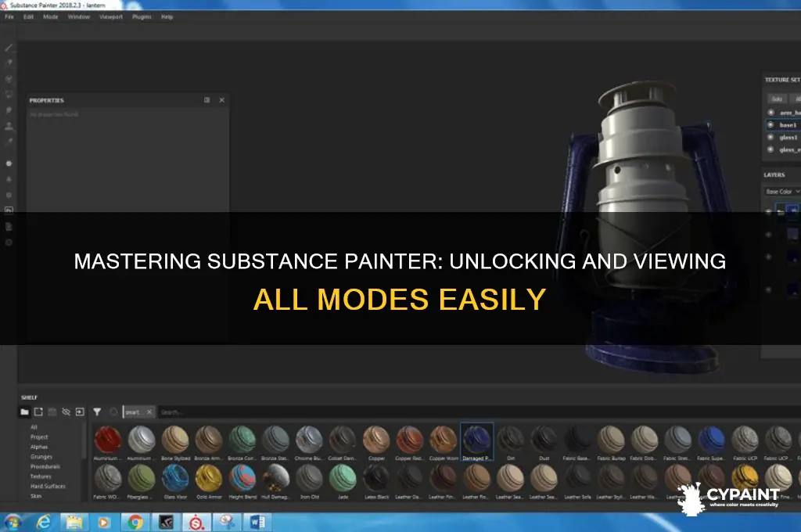Select the Clone stamp tool

click(9, 126)
